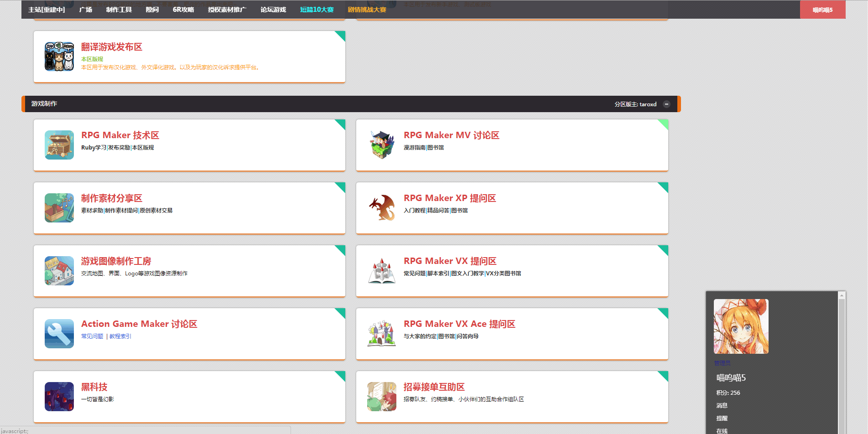
Task: Open the 剧情挑战大赛 nav link
Action: [367, 10]
